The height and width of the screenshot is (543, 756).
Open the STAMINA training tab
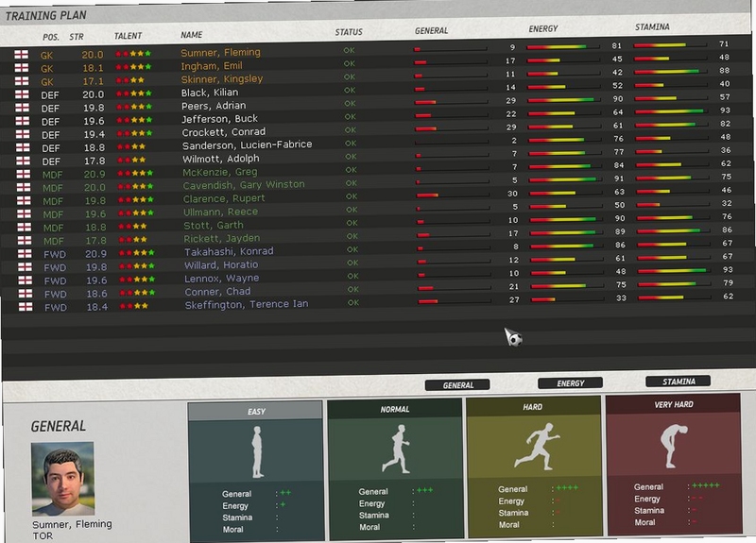[679, 382]
